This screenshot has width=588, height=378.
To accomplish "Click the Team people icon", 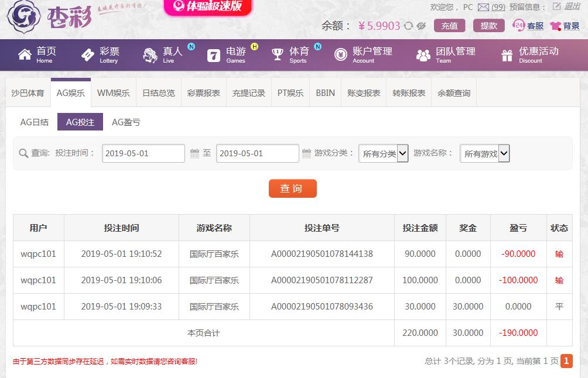I will coord(423,56).
